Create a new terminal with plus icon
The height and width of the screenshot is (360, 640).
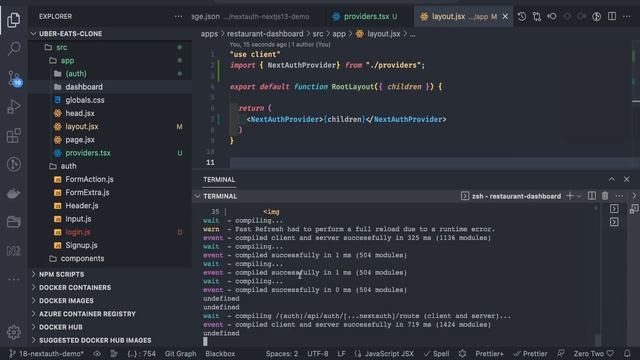click(570, 196)
